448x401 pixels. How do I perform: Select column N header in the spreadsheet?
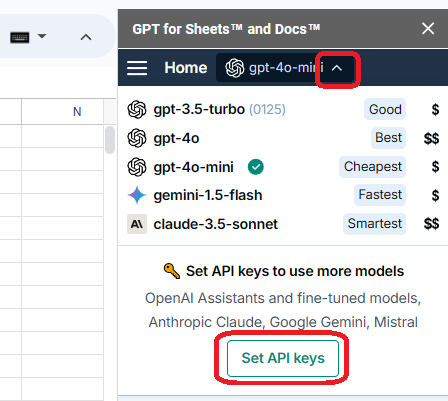point(63,112)
